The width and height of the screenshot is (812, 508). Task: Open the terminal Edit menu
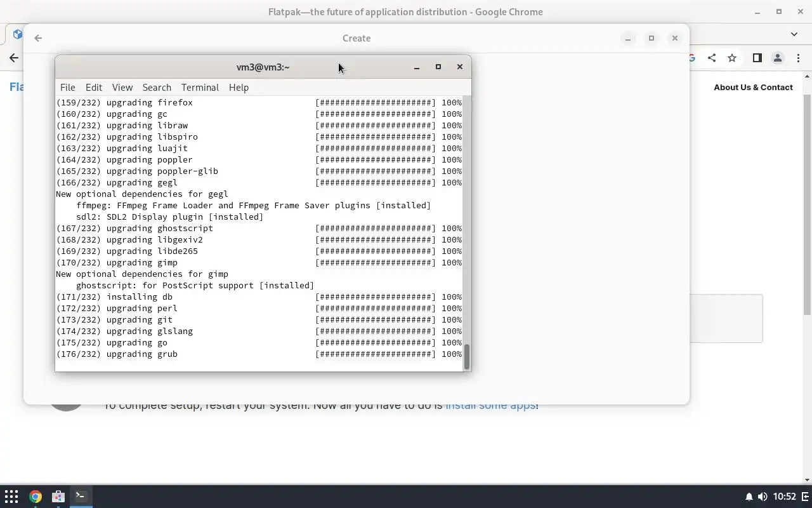click(x=94, y=88)
